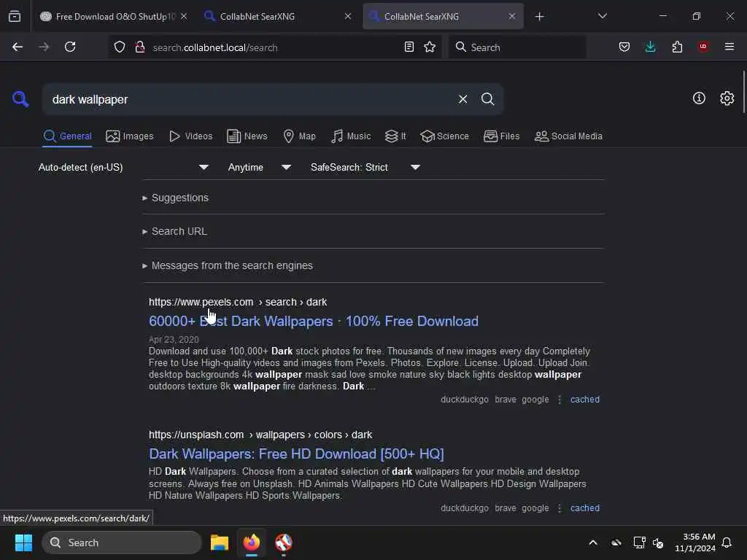Toggle reader view icon

pyautogui.click(x=409, y=47)
